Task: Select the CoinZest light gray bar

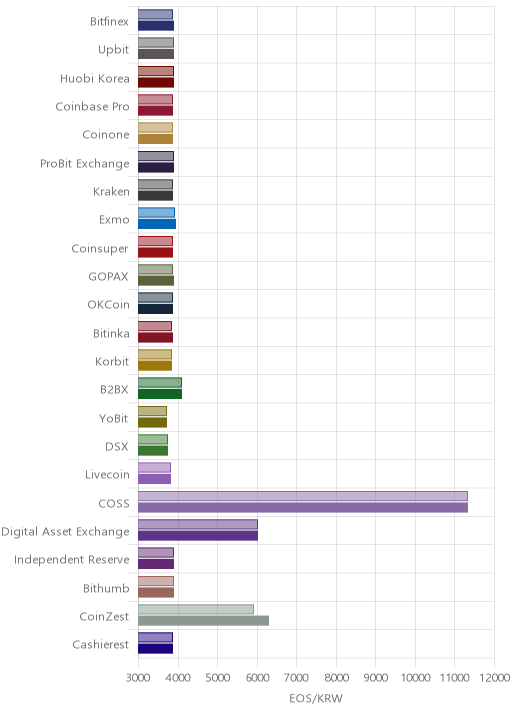Action: tap(196, 610)
